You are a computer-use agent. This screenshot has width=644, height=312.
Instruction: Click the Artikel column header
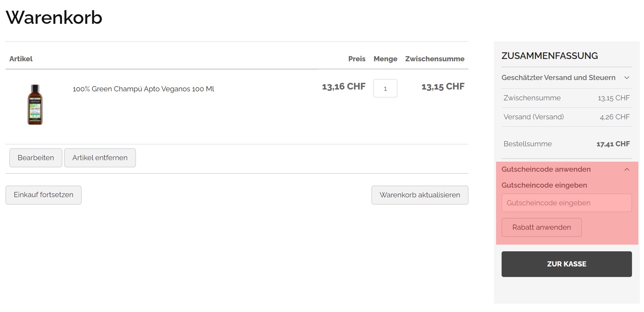pos(21,59)
